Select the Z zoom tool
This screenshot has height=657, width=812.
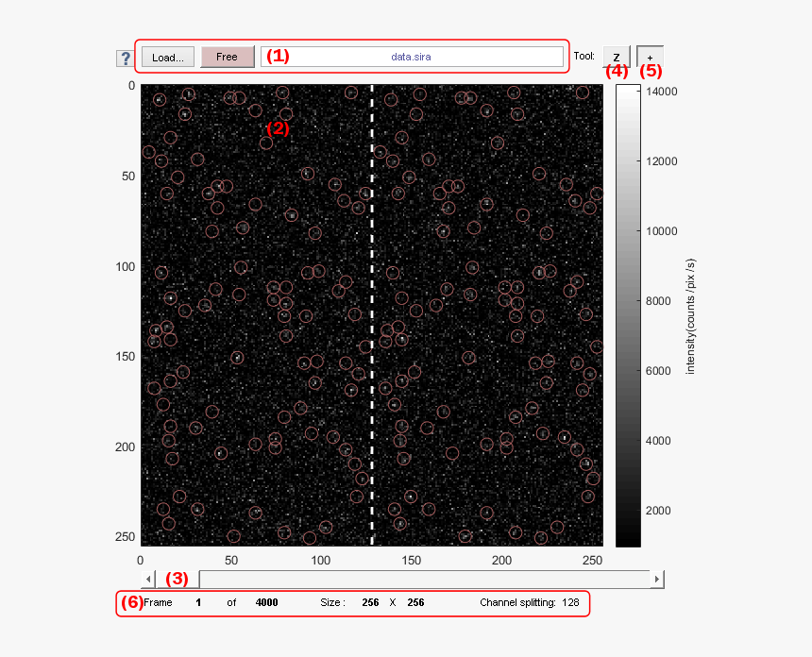point(617,57)
